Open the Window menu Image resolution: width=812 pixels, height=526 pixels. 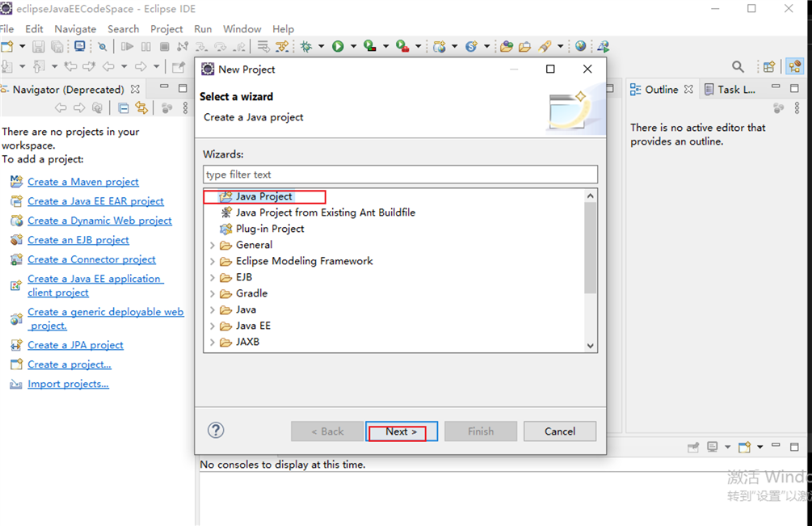242,29
